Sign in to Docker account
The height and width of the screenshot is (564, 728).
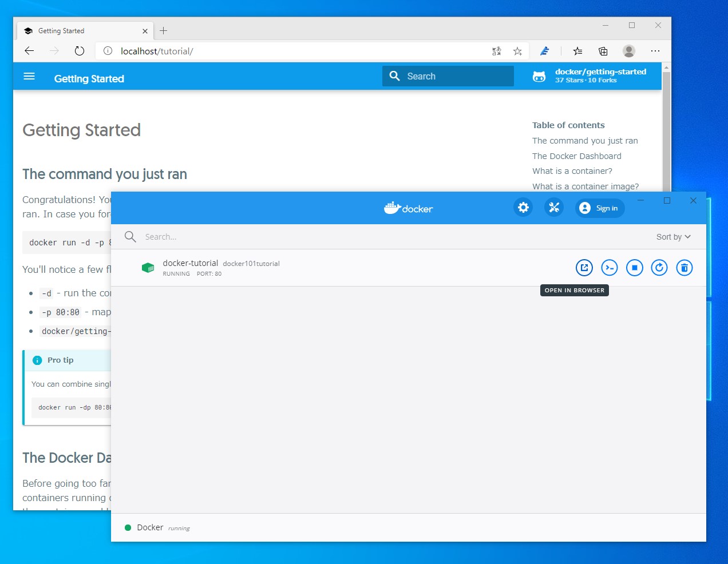[600, 208]
